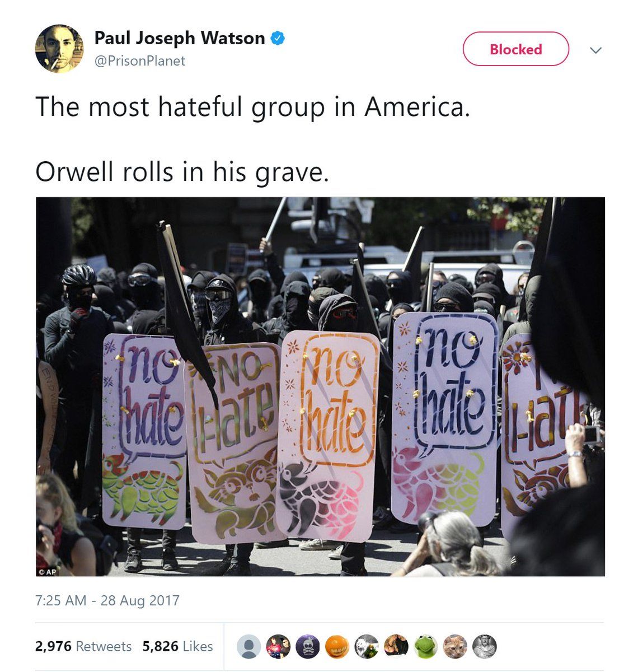The height and width of the screenshot is (672, 638).
Task: Open Paul Joseph Watson's profile picture
Action: [x=59, y=49]
